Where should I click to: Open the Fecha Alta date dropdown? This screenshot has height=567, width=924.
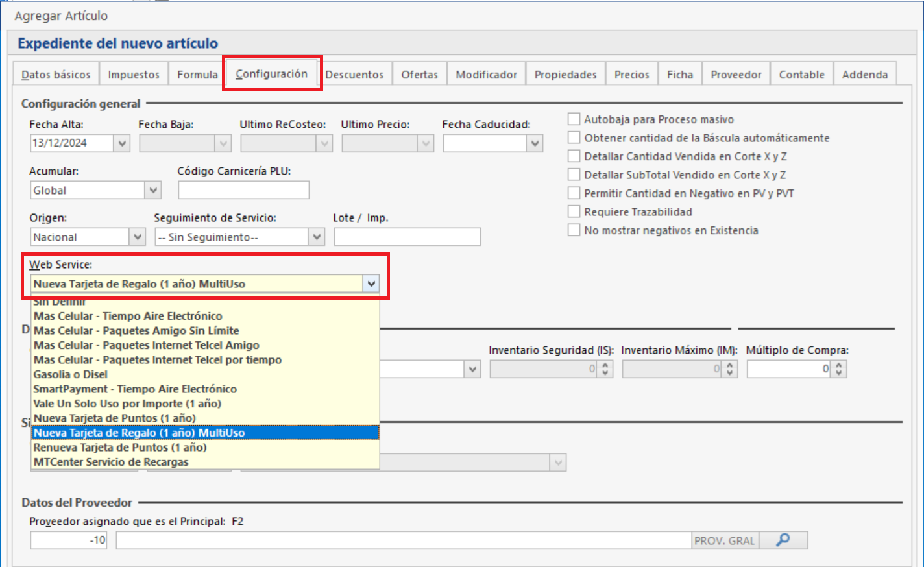(x=122, y=143)
